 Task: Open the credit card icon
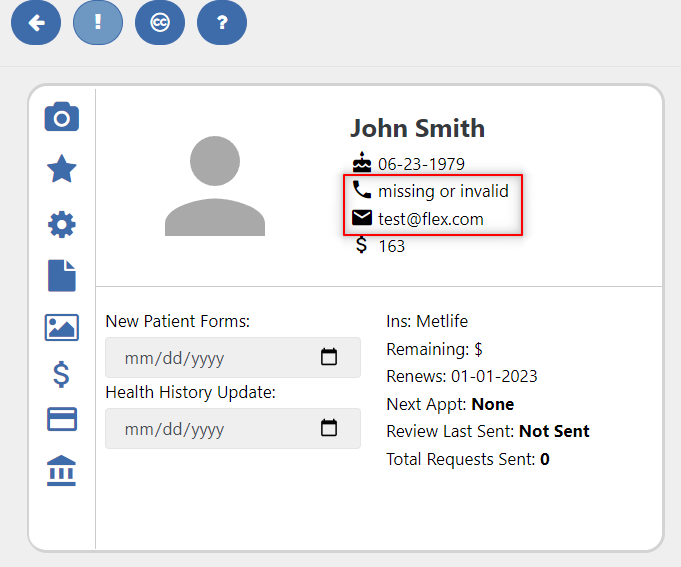click(x=62, y=419)
